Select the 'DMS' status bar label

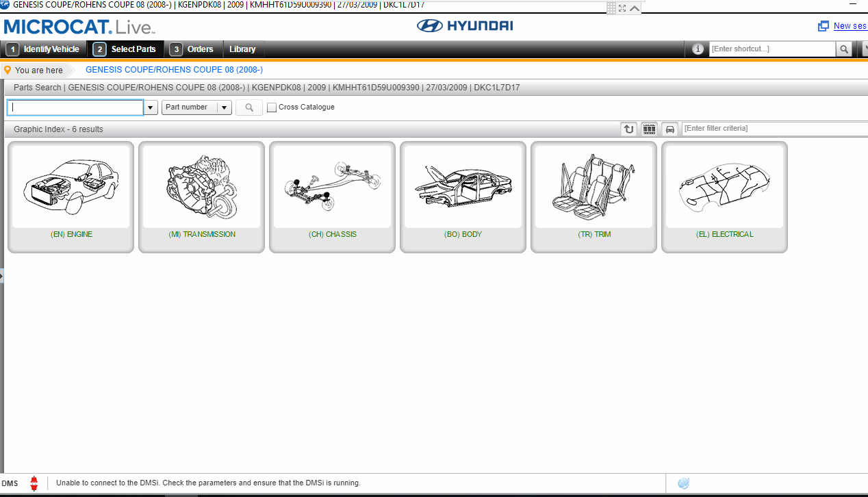click(10, 483)
